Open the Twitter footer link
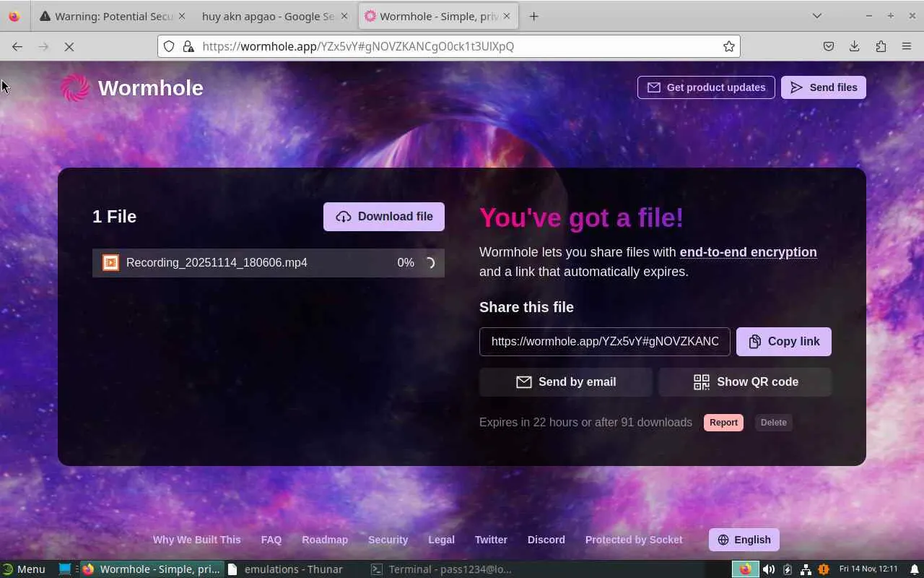Image resolution: width=924 pixels, height=578 pixels. (491, 540)
